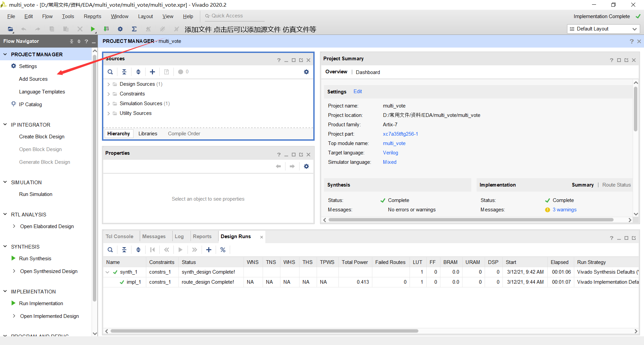Click Run Synthesis
The width and height of the screenshot is (644, 345).
(35, 259)
